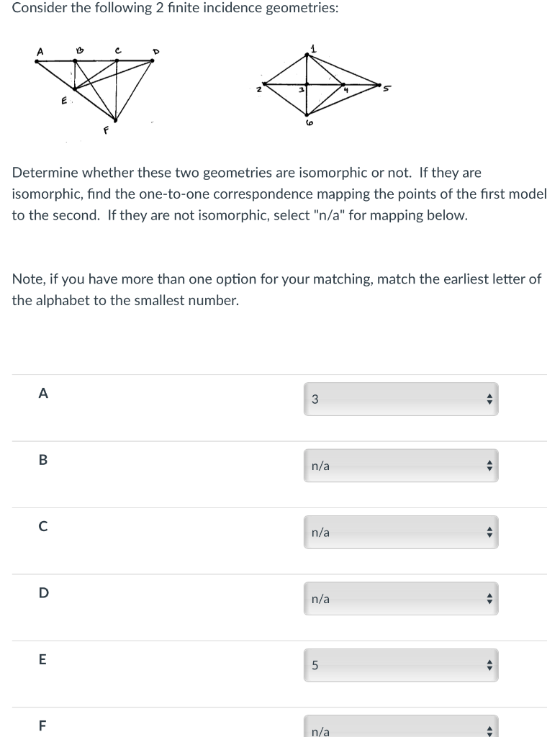Viewport: 560px width, 737px height.
Task: Open the dropdown next to point A
Action: (x=400, y=399)
